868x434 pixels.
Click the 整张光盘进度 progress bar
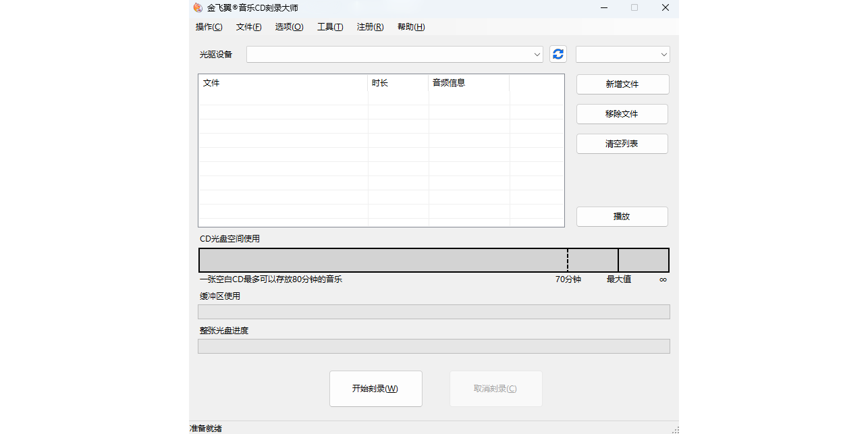(x=434, y=346)
